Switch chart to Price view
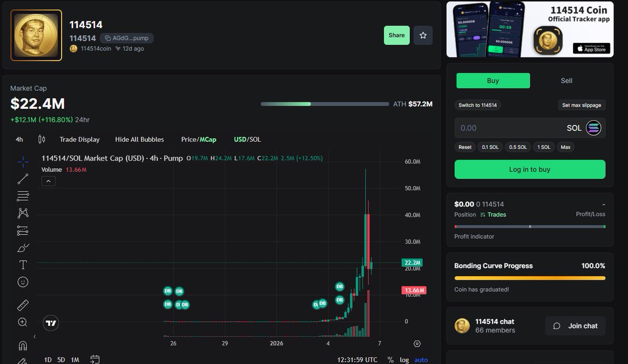 tap(188, 139)
